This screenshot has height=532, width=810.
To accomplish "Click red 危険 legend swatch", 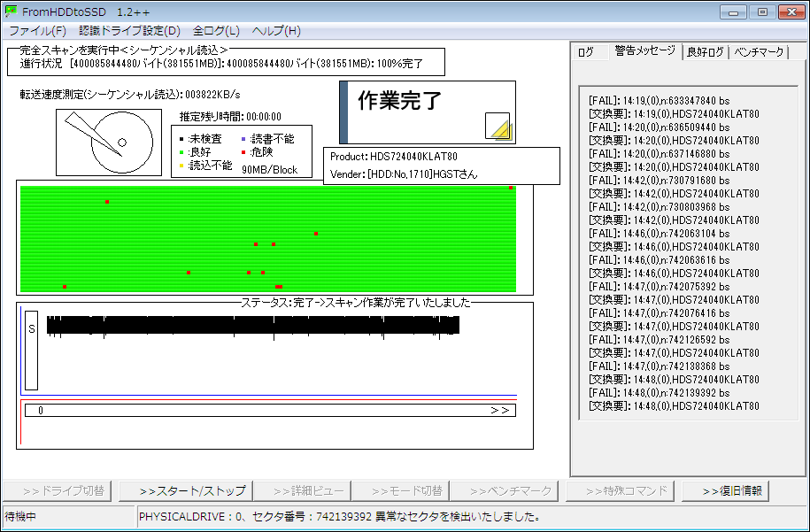I will point(243,152).
